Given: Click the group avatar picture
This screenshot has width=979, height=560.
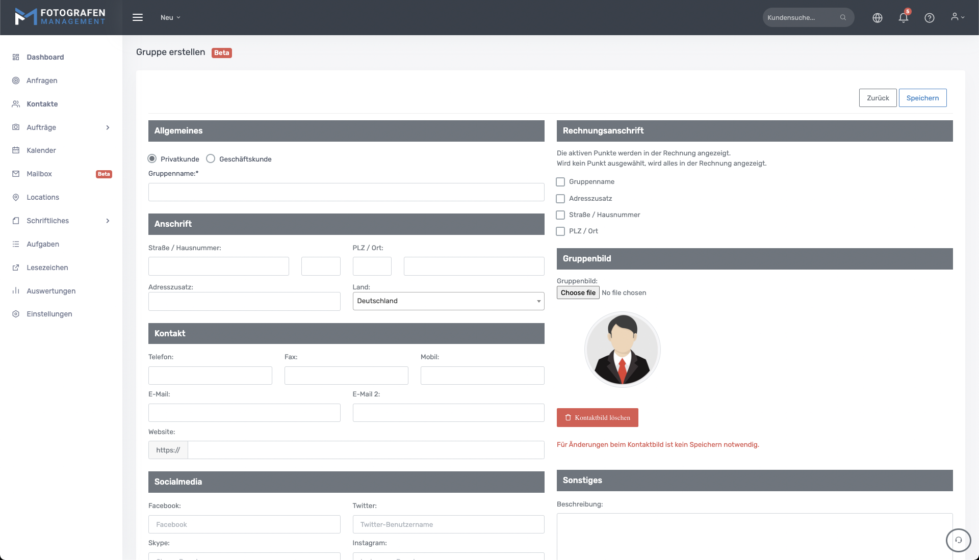Looking at the screenshot, I should (622, 350).
